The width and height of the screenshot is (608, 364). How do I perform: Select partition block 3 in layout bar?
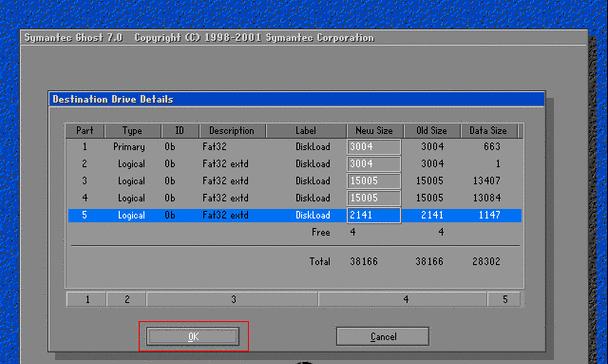[232, 300]
